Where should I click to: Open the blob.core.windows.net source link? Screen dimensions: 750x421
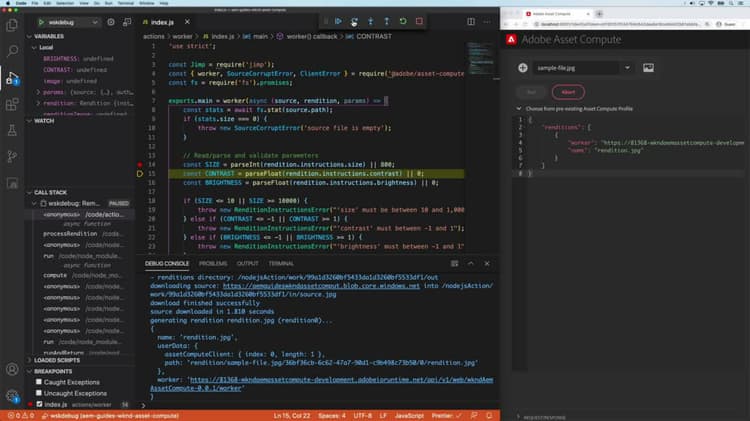[x=321, y=286]
